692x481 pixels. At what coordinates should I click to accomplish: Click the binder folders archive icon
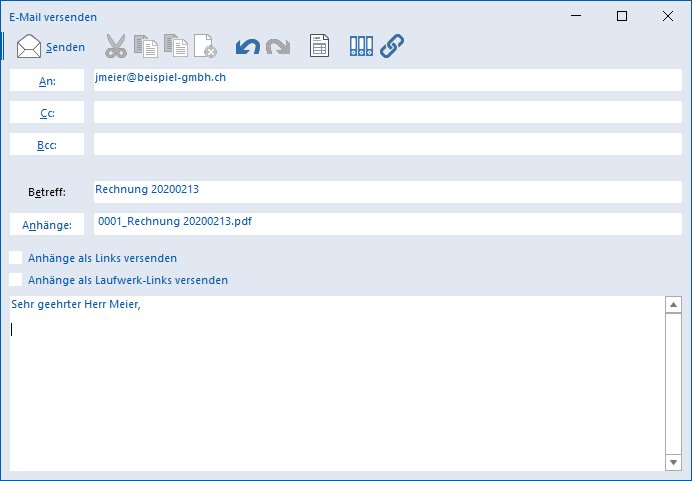point(361,46)
